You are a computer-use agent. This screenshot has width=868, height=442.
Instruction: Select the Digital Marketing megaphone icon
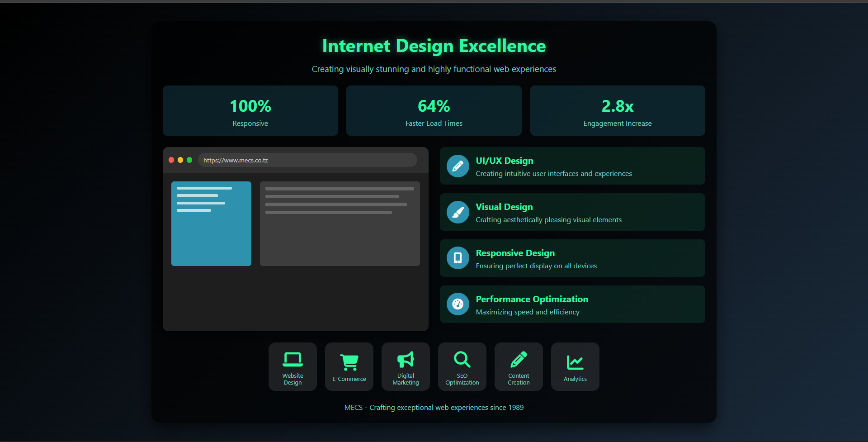[x=406, y=359]
